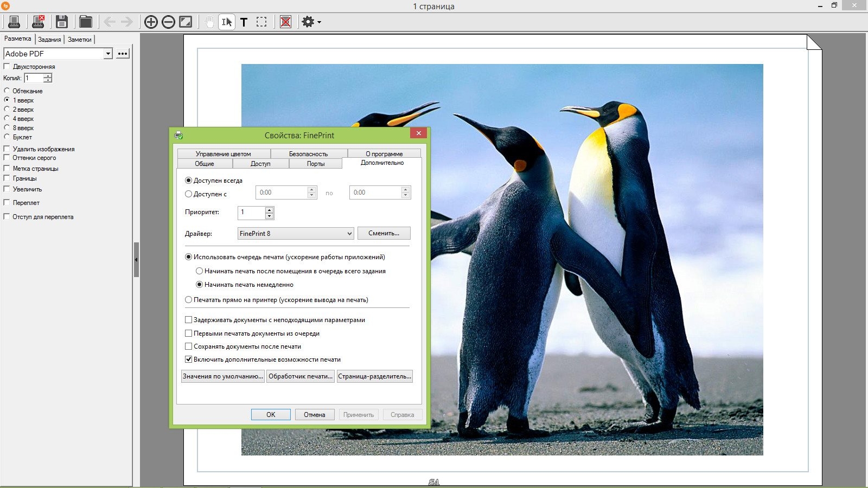Select the dashed rectangle selection tool

click(x=261, y=22)
